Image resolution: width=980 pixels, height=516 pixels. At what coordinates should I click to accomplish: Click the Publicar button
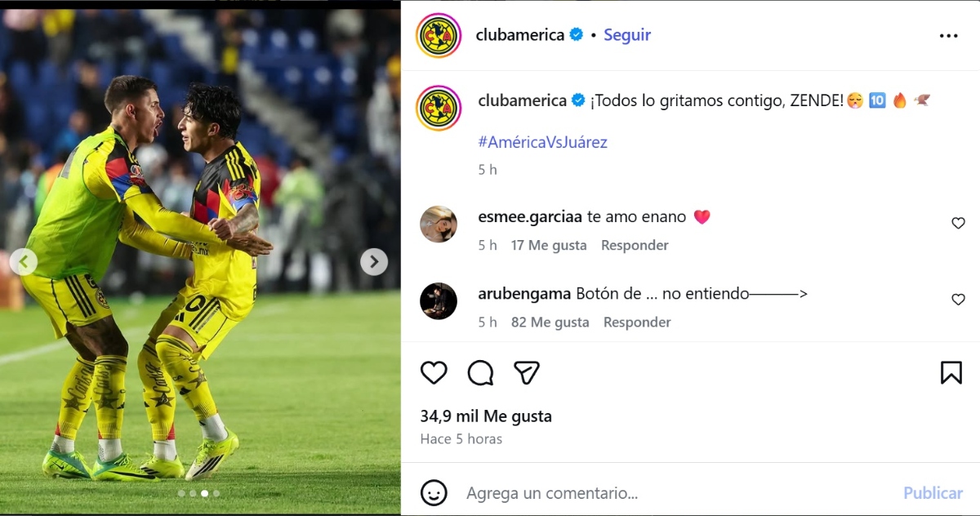point(933,493)
